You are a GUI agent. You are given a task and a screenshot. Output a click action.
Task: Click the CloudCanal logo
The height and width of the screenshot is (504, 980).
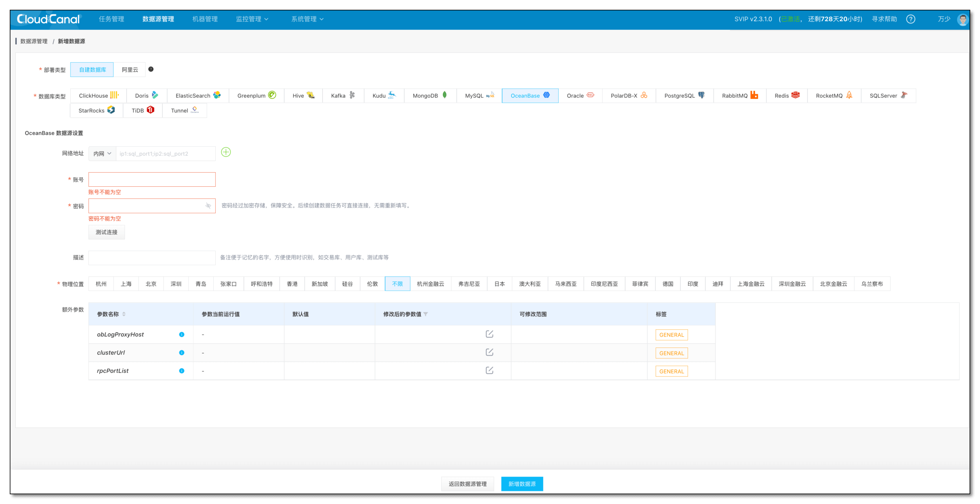(x=48, y=19)
